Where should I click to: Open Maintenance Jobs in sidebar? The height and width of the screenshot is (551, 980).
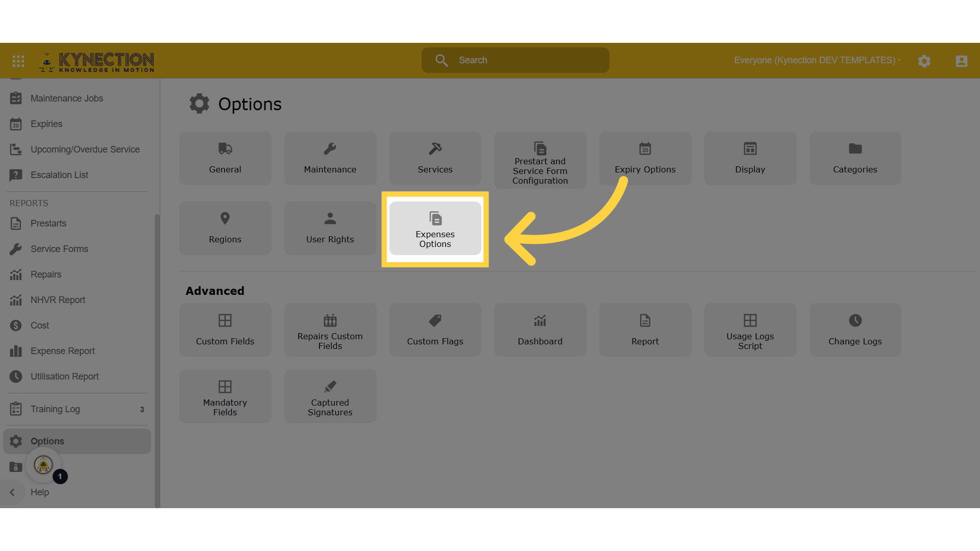pyautogui.click(x=77, y=98)
